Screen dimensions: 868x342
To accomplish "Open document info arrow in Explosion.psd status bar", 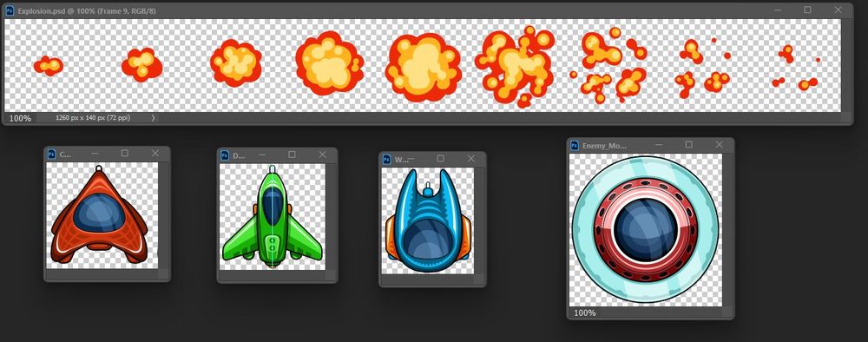I will (x=153, y=118).
